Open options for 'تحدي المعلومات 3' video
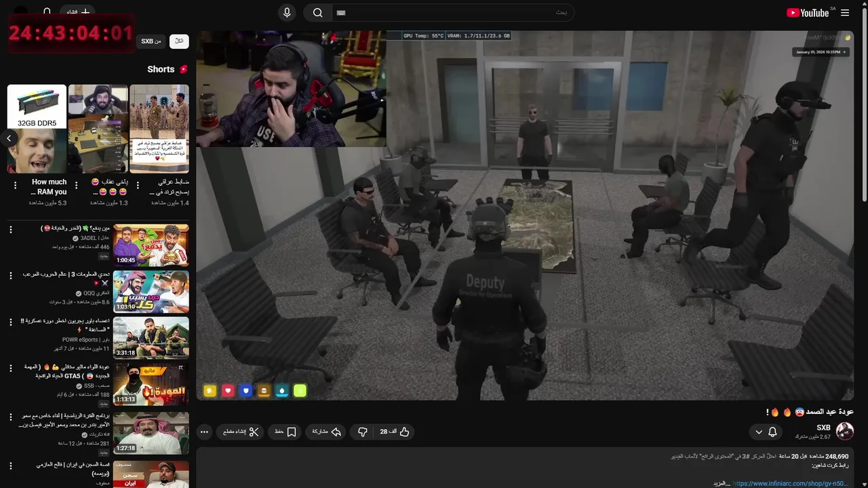 pyautogui.click(x=11, y=276)
